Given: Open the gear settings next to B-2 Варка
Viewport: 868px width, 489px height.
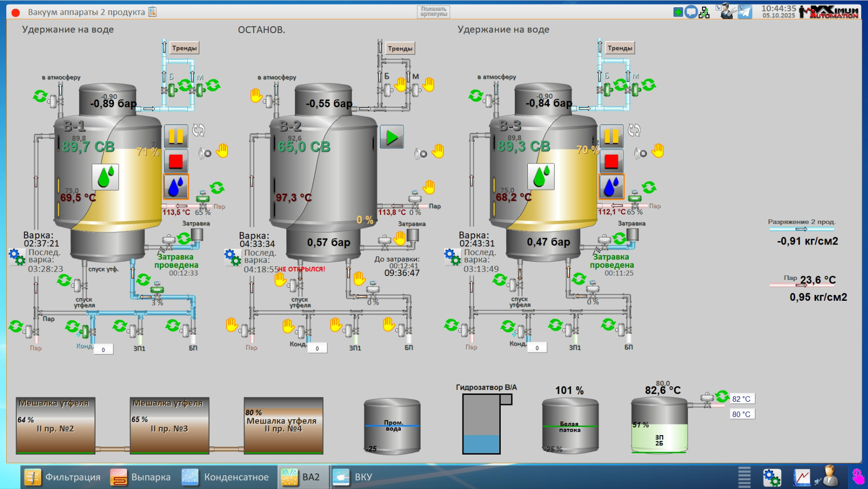Looking at the screenshot, I should 232,257.
